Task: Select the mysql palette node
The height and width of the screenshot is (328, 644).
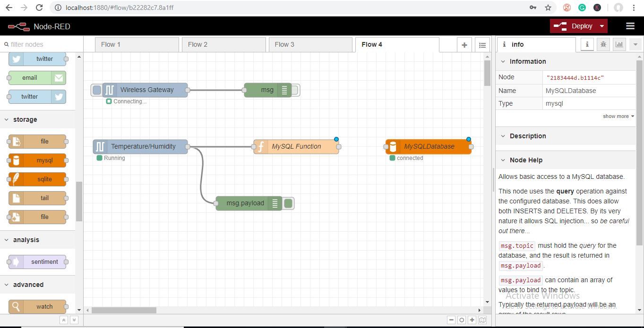Action: [37, 160]
